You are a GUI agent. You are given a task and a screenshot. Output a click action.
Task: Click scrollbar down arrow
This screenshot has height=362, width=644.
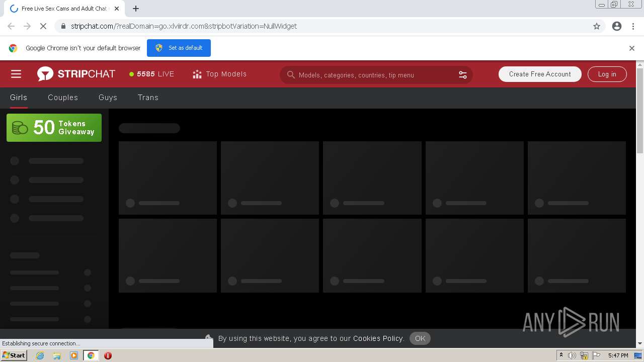[640, 343]
